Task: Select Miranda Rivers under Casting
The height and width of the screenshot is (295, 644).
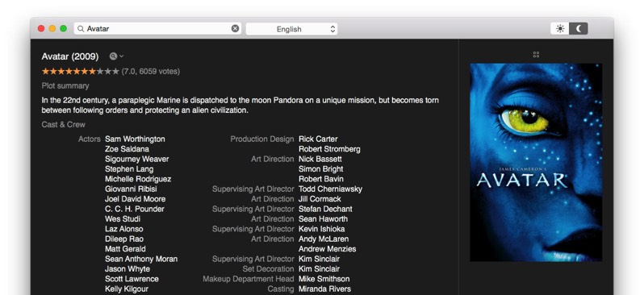Action: click(x=324, y=289)
